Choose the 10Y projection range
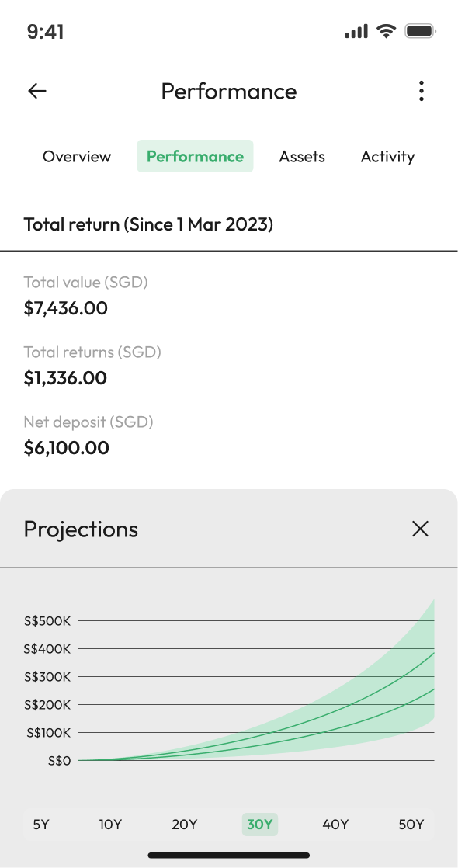 (x=110, y=825)
